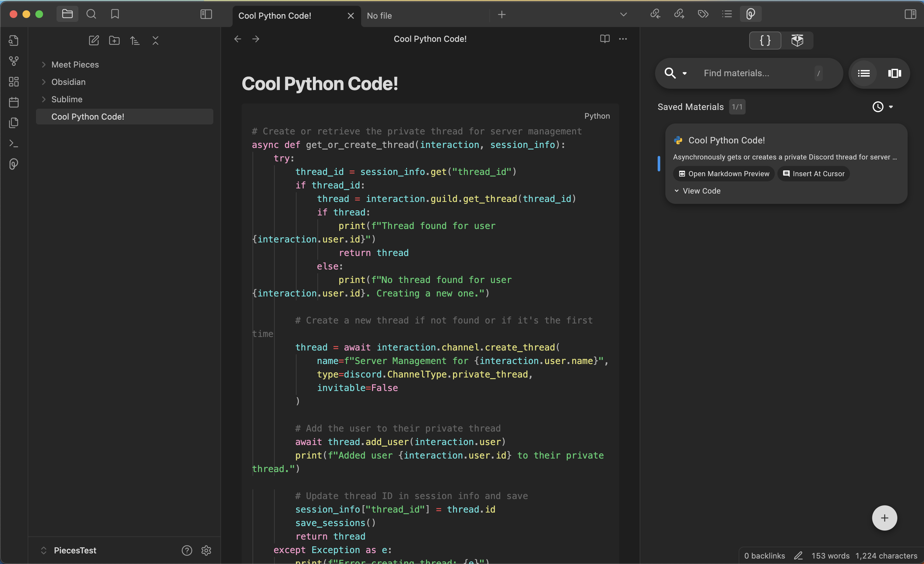Switch saved materials to carousel view
Screen dimensions: 924x564
894,73
